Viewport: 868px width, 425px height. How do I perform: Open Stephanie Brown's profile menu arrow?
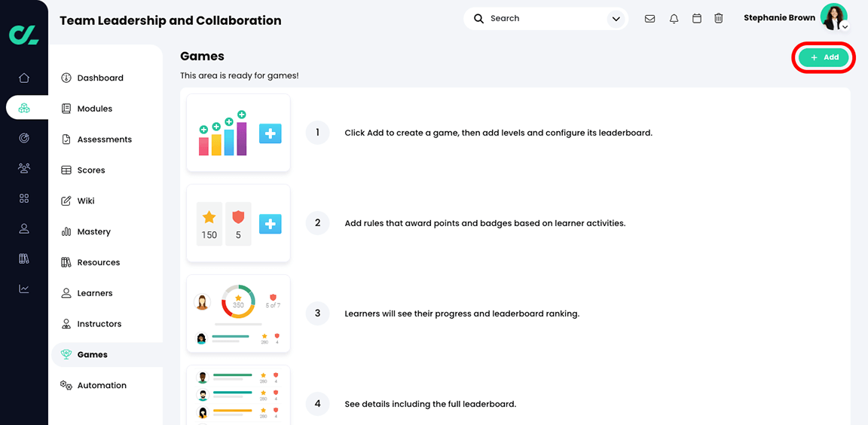coord(845,27)
